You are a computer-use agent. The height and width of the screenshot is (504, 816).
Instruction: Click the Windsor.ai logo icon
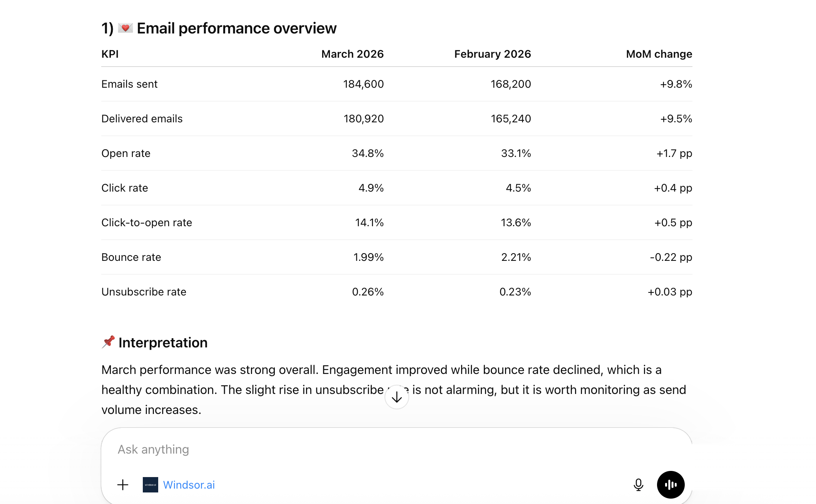click(x=150, y=485)
